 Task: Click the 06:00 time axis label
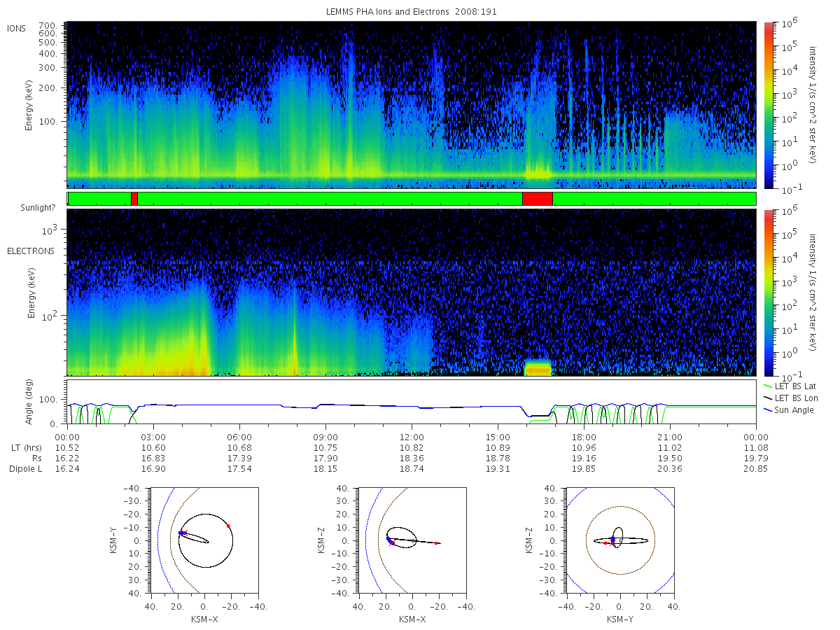(x=239, y=435)
